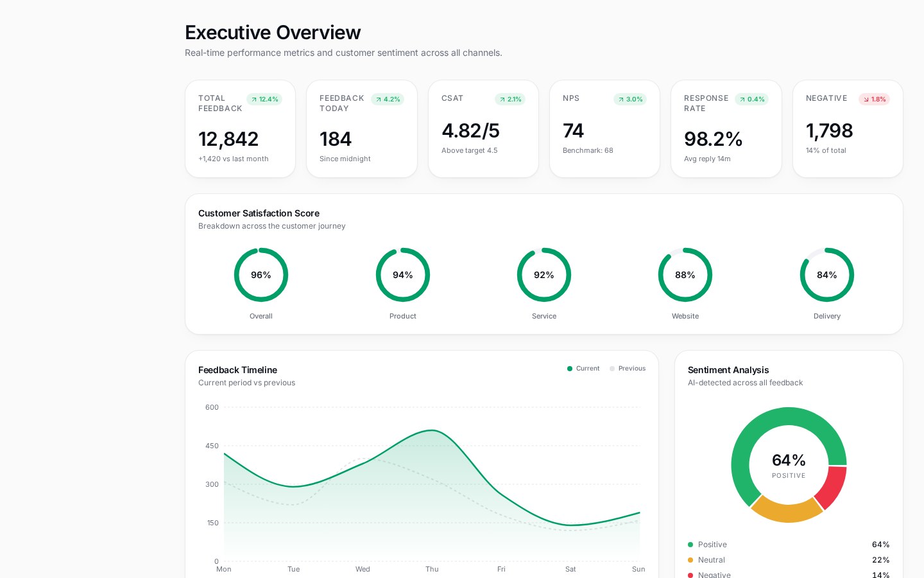924x578 pixels.
Task: Click the 'Since midnight' caption
Action: [x=345, y=159]
